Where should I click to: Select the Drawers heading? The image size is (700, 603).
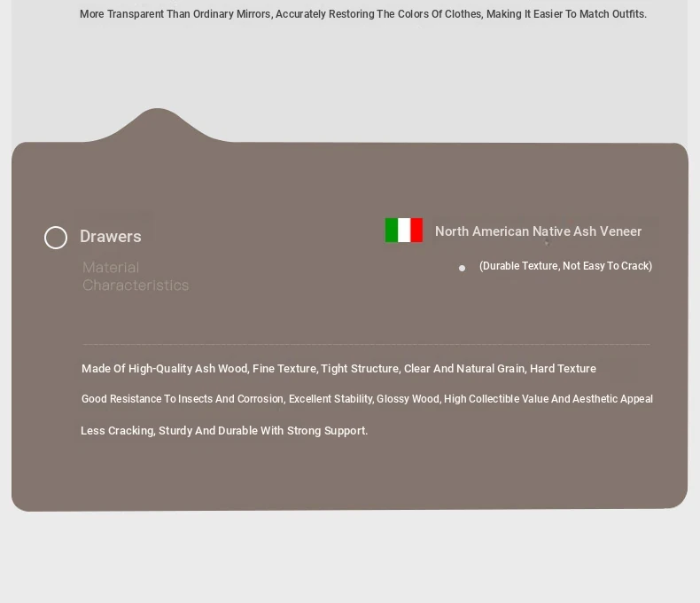point(111,237)
